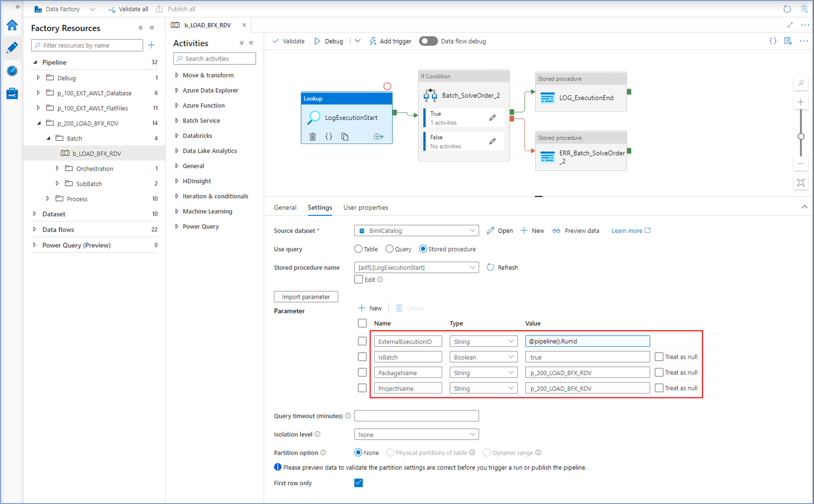Screen dimensions: 814x504
Task: Change IsBatch Boolean type dropdown
Action: 483,357
